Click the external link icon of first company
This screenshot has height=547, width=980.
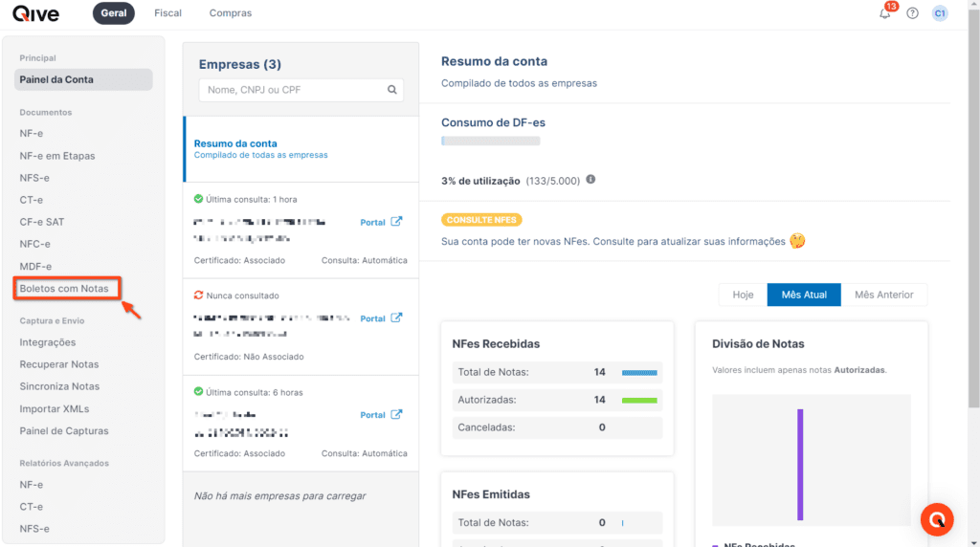pos(396,222)
